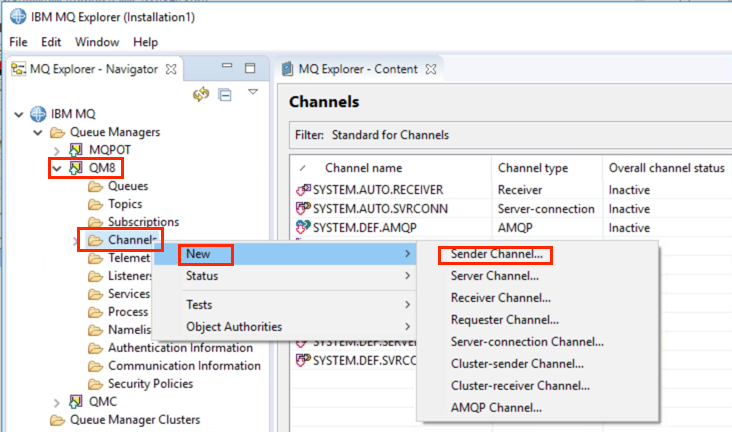
Task: Expand the MQPOT queue manager
Action: [57, 151]
